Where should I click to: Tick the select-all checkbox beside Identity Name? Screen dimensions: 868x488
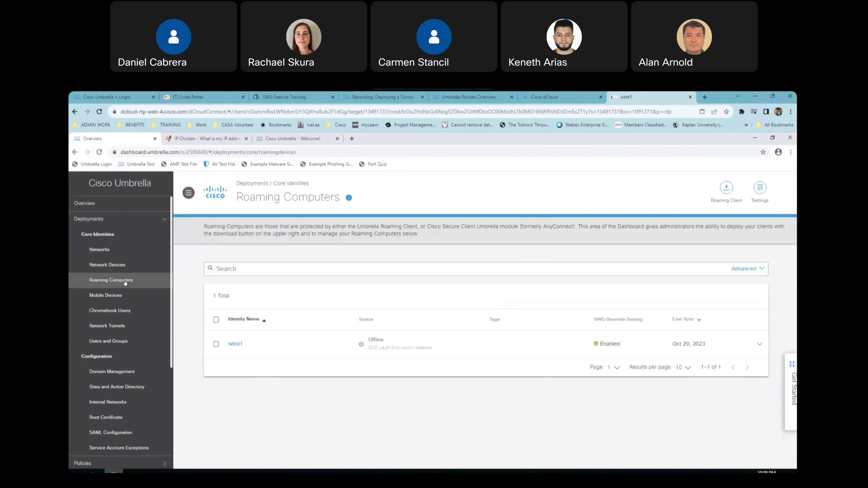pos(216,319)
